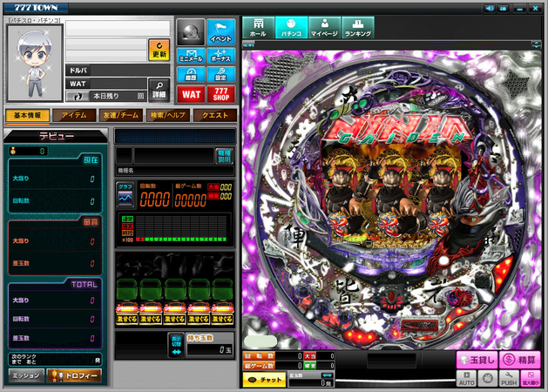Switch to the クエスト tab

215,115
